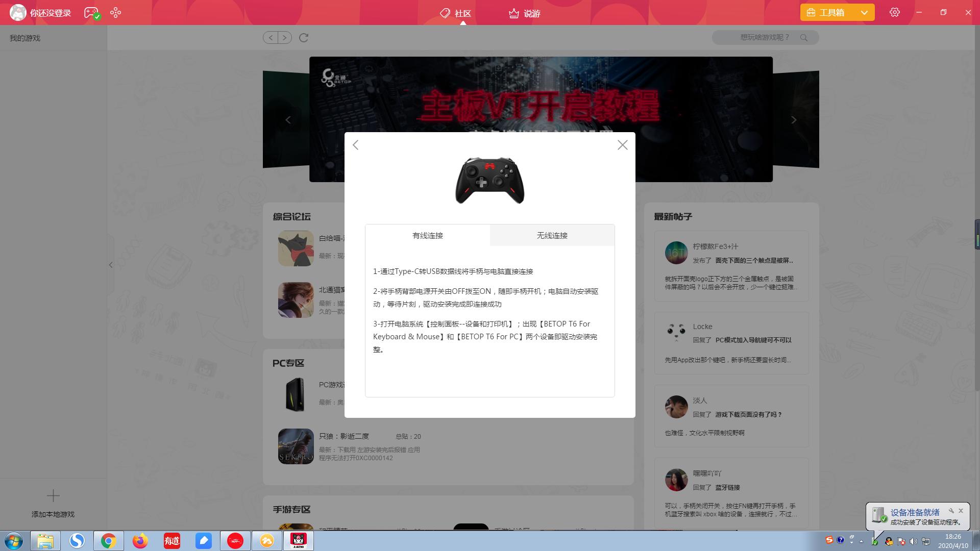
Task: Click the handle connection icon next to gamepad icon
Action: click(x=115, y=12)
